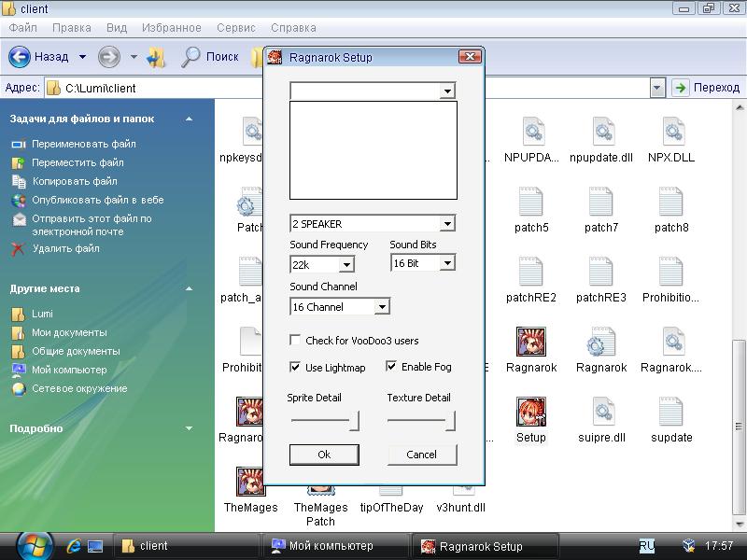This screenshot has height=560, width=747.
Task: Click the Cancel button in Ragnarok Setup
Action: pos(422,455)
